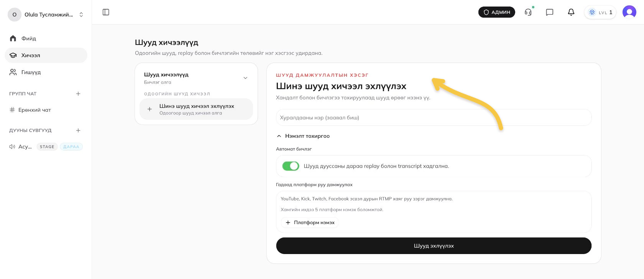Click the Автомат бичлэг label

[x=294, y=149]
